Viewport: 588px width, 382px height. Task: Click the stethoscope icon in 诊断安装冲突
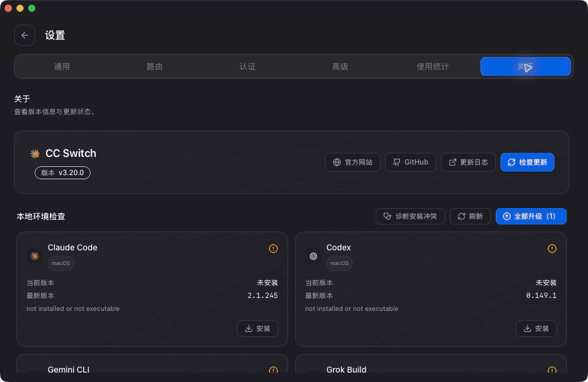(x=387, y=216)
